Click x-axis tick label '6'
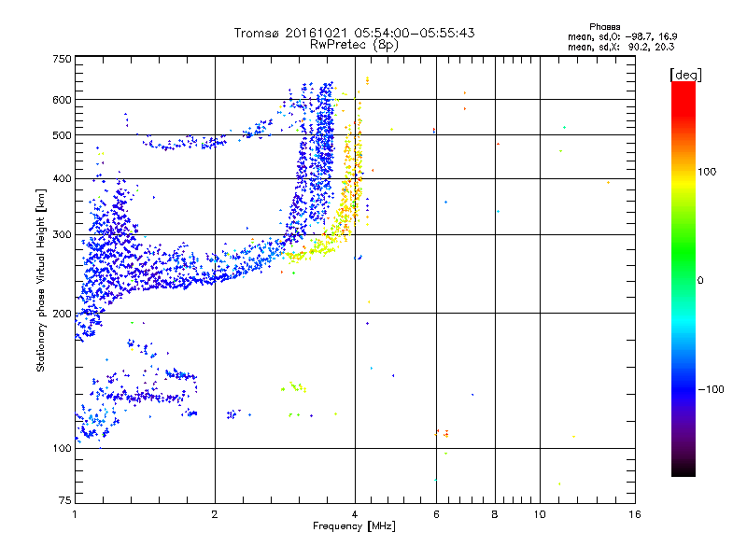The height and width of the screenshot is (560, 747). (436, 514)
